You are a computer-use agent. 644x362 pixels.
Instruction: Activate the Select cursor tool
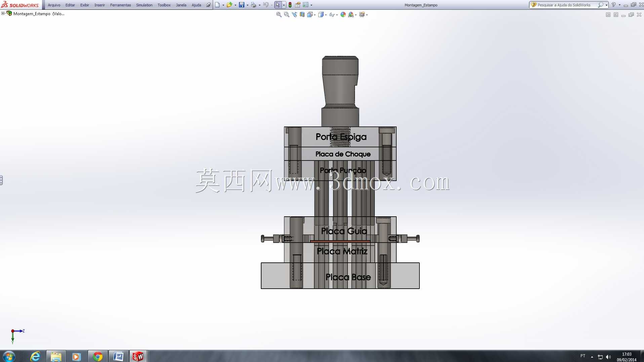pos(278,5)
